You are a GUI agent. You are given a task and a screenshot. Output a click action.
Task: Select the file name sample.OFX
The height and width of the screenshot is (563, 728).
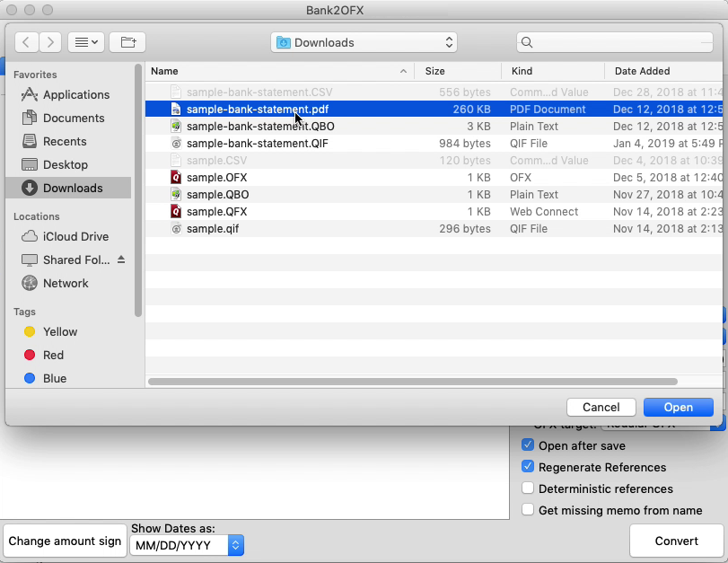click(x=217, y=178)
